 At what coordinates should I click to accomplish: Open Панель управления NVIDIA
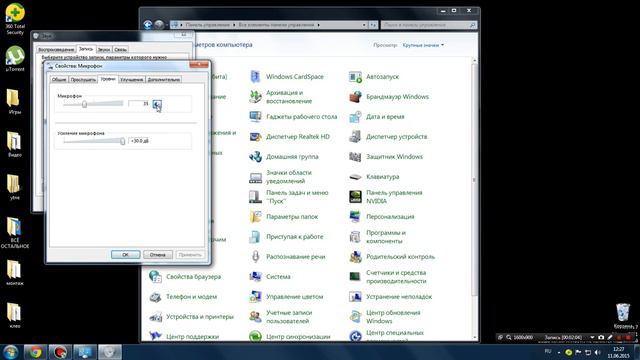pos(386,197)
